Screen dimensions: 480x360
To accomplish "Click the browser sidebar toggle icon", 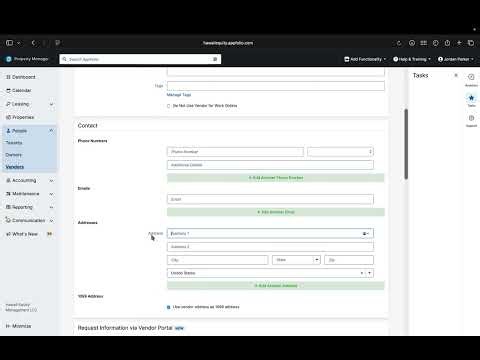I will [10, 43].
